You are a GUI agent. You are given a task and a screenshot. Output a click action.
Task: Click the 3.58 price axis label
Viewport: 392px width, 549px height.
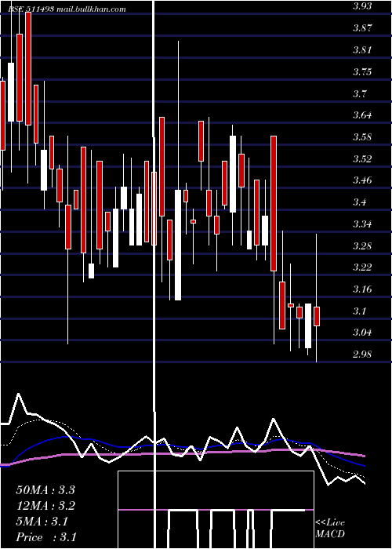click(362, 136)
